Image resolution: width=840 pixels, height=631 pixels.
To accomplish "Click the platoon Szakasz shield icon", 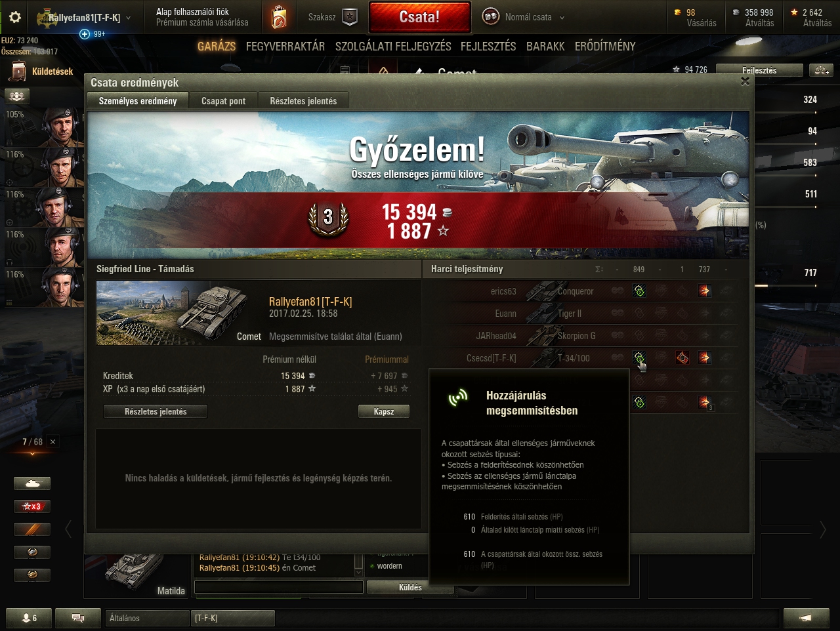I will click(x=350, y=17).
